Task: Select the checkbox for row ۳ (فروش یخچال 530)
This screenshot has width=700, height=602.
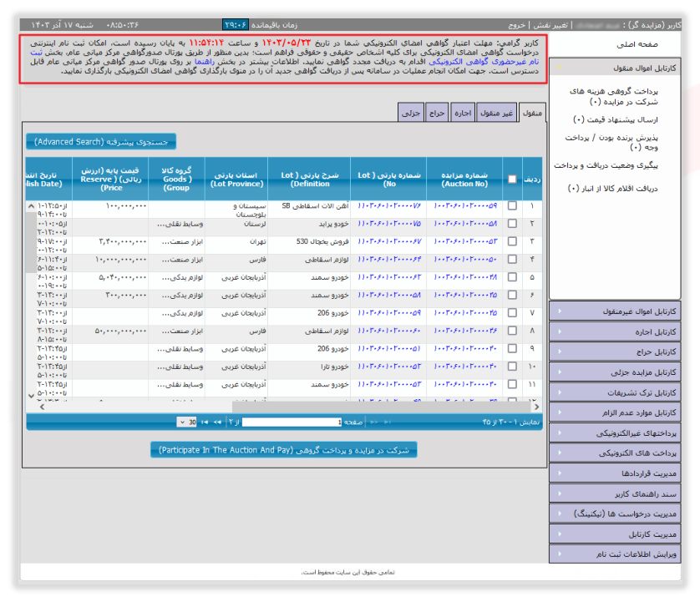Action: pos(512,241)
